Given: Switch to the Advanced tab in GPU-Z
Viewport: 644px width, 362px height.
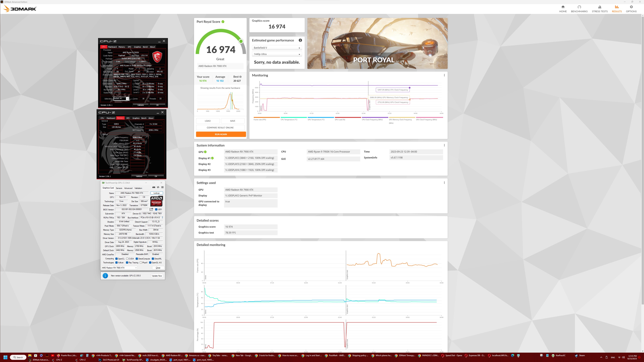Looking at the screenshot, I should click(128, 188).
